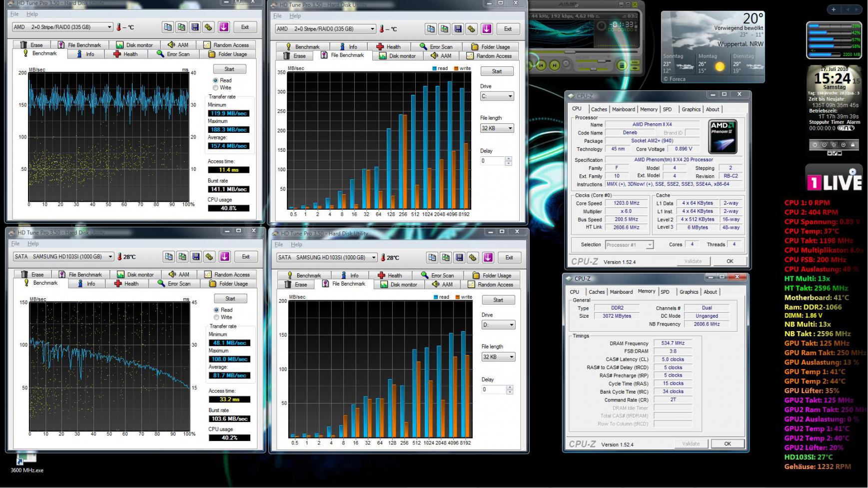Open disk selector in Samsung File Benchmark window
The height and width of the screenshot is (488, 868).
pyautogui.click(x=327, y=258)
